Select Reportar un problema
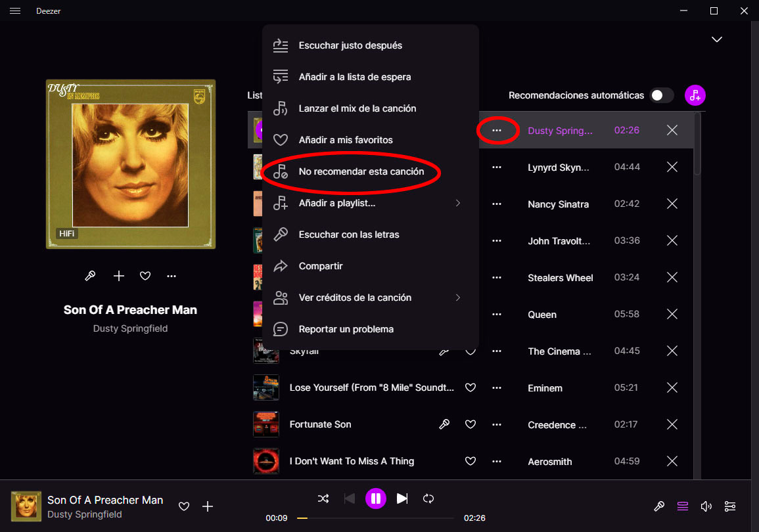This screenshot has width=759, height=532. (371, 329)
